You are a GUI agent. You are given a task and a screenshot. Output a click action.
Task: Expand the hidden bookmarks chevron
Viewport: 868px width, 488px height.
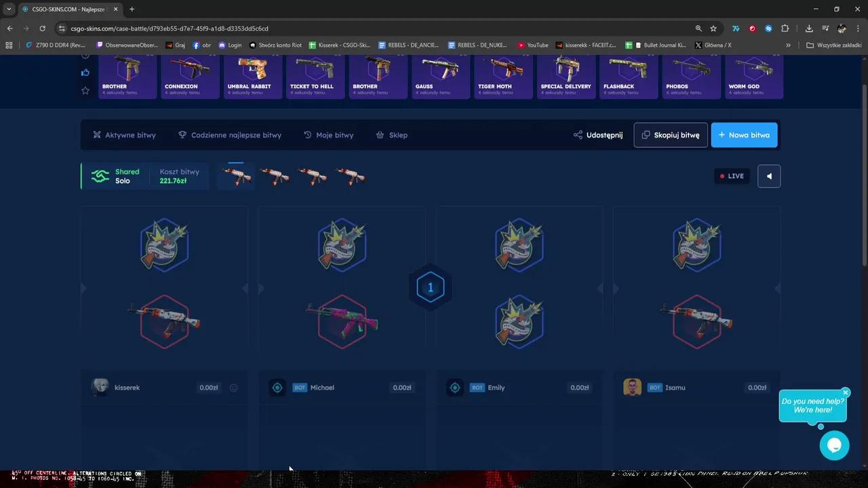coord(788,45)
